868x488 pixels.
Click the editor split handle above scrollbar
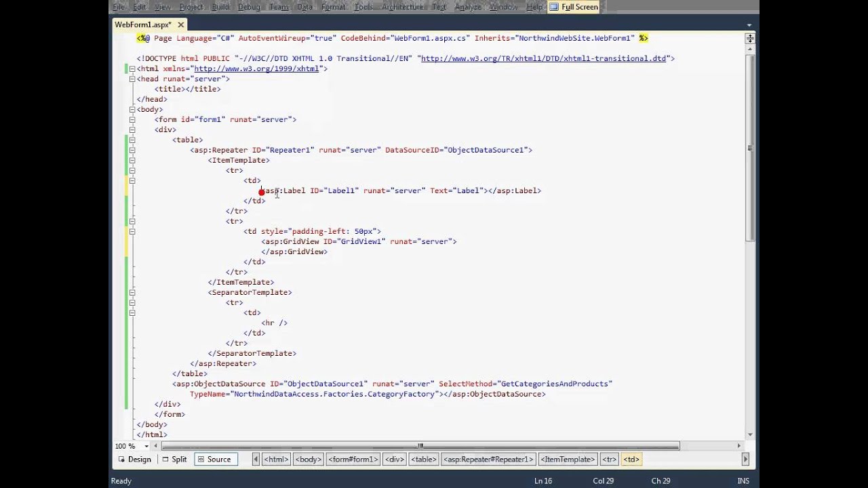coord(750,39)
